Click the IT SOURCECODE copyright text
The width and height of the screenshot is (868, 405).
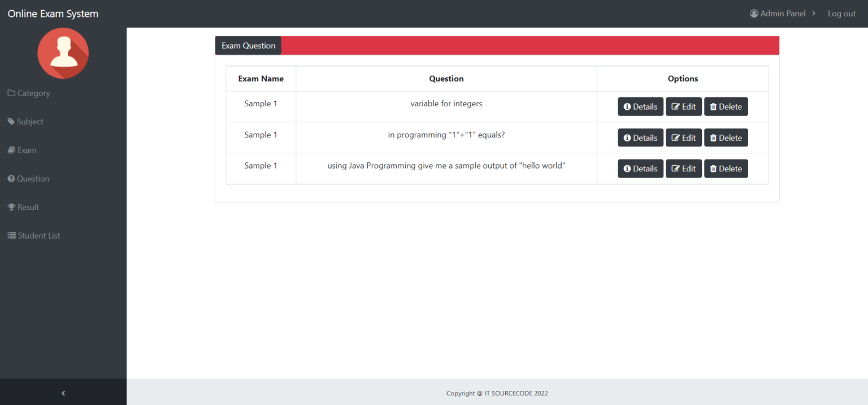[x=497, y=393]
